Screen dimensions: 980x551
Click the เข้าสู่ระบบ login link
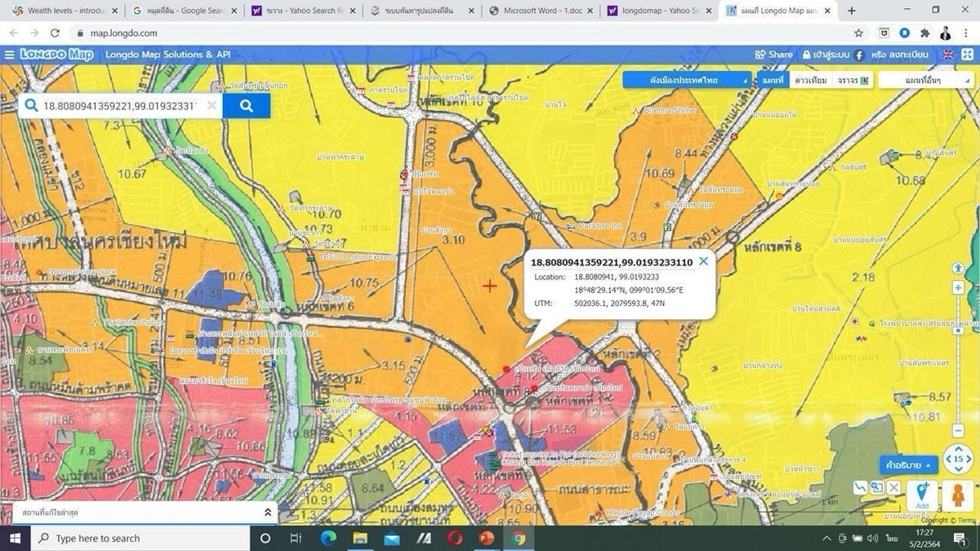point(825,55)
